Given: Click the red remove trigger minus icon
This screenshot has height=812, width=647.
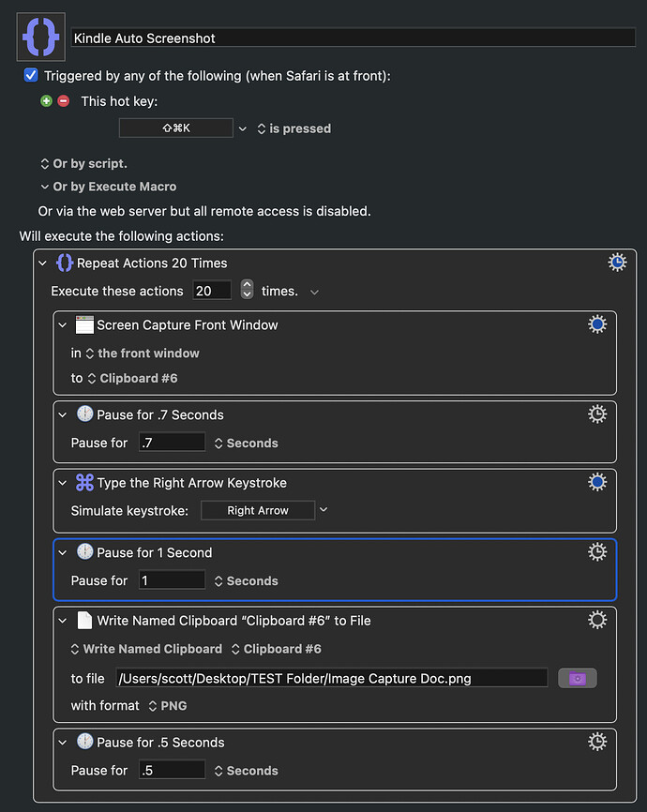Looking at the screenshot, I should [63, 100].
